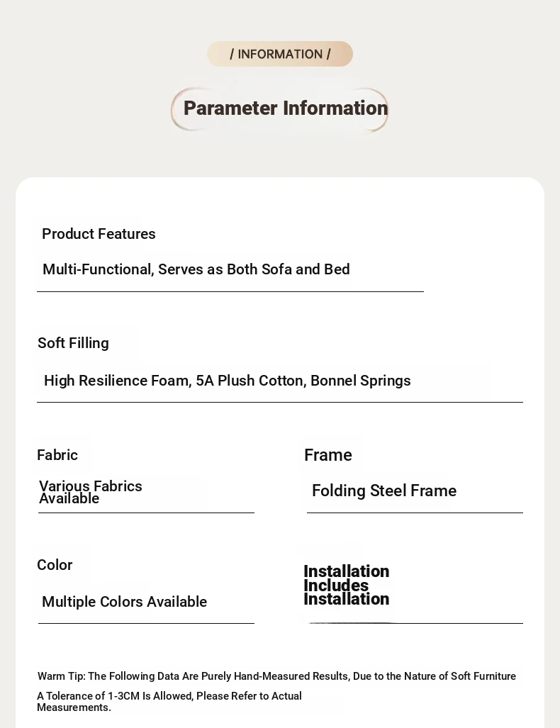Click the Bonnel Springs text
The height and width of the screenshot is (728, 560).
click(361, 381)
